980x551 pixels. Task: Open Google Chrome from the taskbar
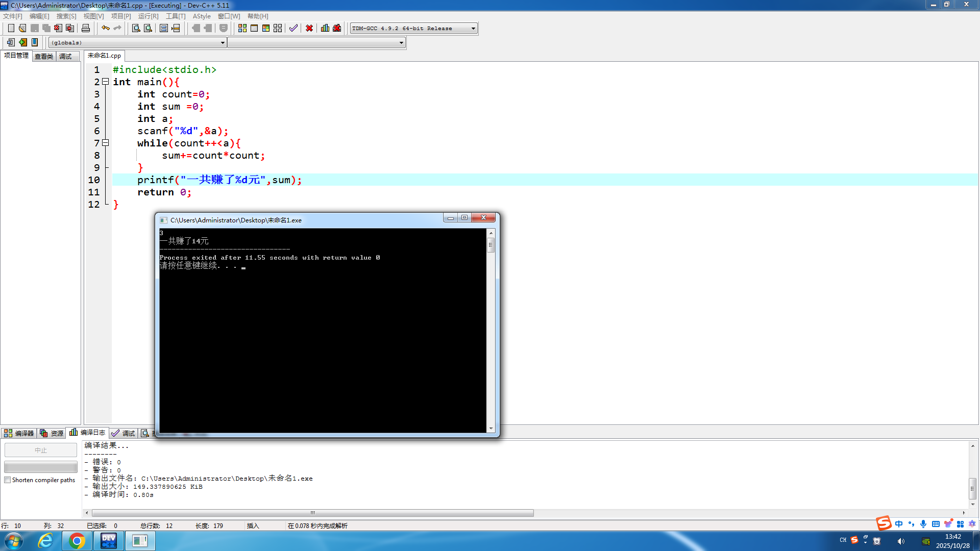click(77, 541)
